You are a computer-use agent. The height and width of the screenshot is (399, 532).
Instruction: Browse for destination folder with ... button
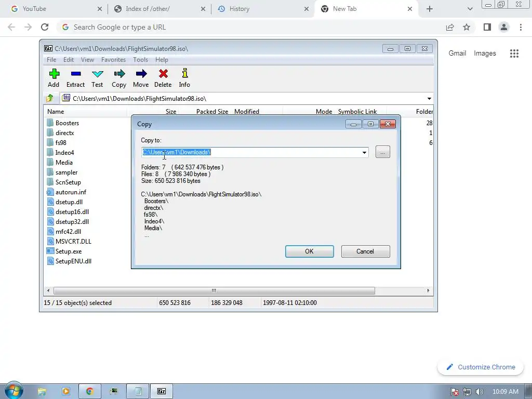(383, 152)
